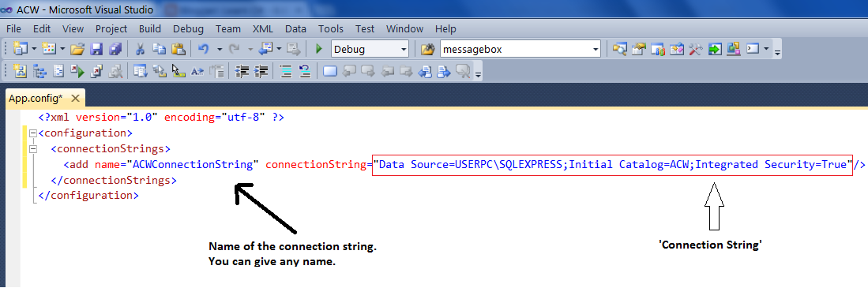
Task: Click the Start XSLT icon with the green arrow
Action: [x=77, y=71]
